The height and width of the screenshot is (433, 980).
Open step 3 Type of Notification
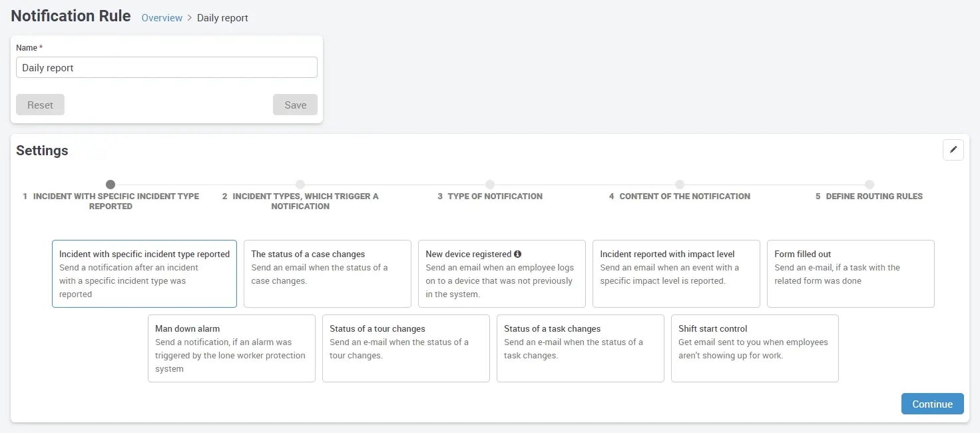490,185
